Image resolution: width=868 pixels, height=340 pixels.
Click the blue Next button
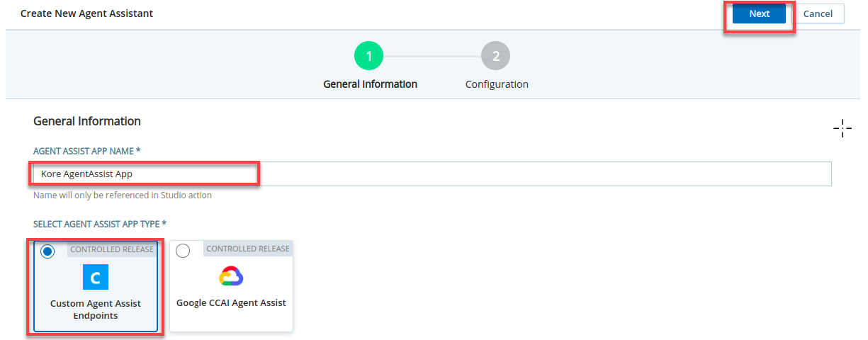coord(759,14)
